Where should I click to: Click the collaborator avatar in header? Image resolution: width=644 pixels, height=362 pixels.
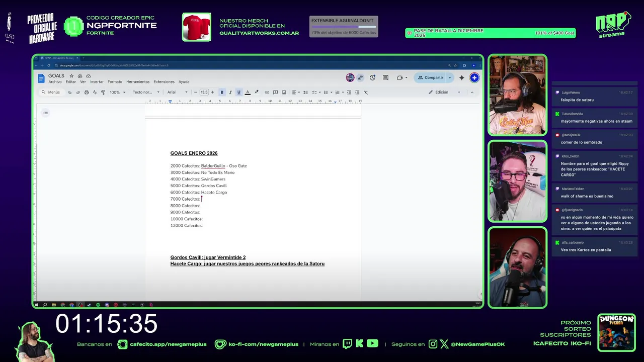coord(350,77)
